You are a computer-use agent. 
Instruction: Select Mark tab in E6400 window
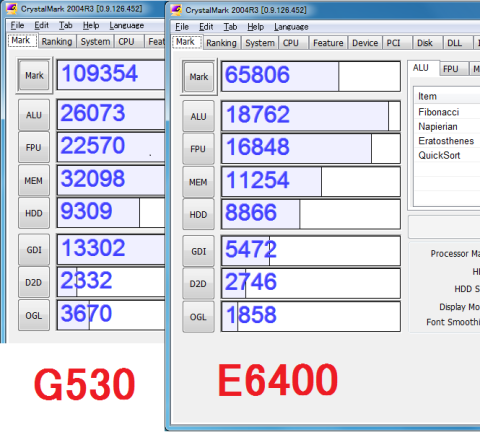click(186, 42)
